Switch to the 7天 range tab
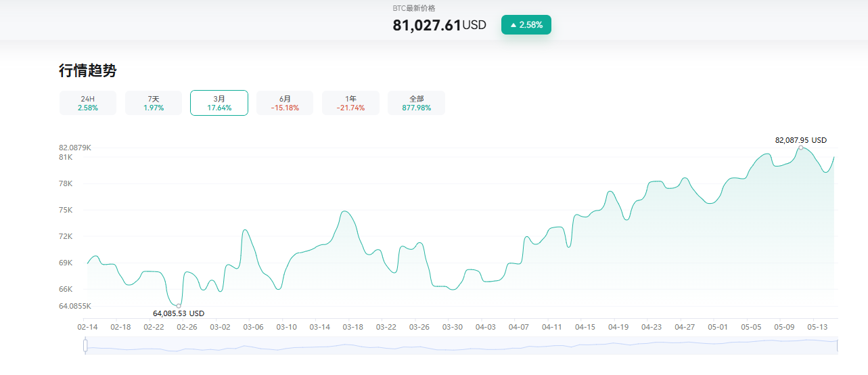The height and width of the screenshot is (375, 868). 154,103
